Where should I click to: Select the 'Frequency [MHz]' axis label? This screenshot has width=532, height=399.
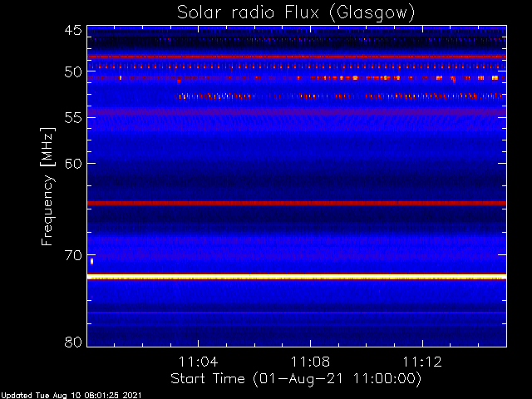click(47, 186)
